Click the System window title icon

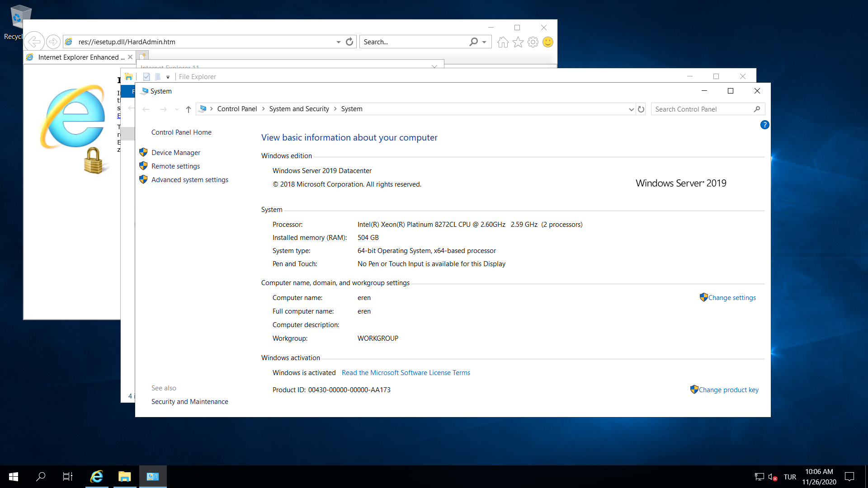coord(145,91)
